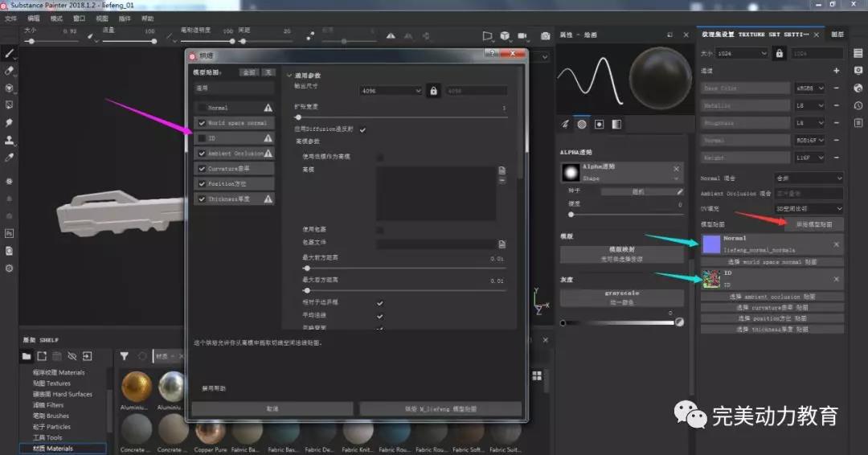Click the shelf filter funnel icon
868x455 pixels.
(125, 356)
